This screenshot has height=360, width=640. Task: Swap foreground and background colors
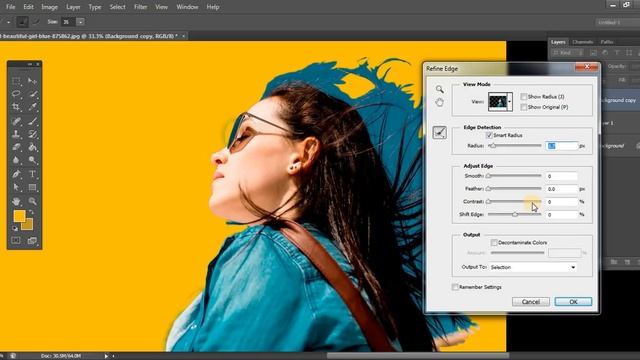[x=31, y=212]
